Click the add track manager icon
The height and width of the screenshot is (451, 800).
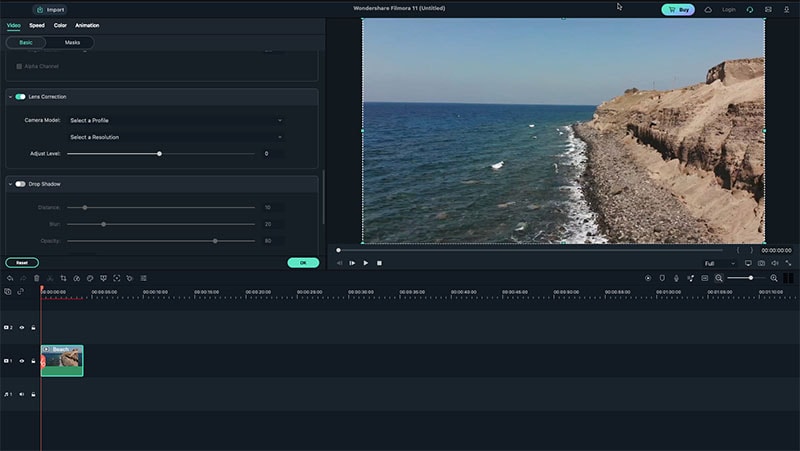[8, 291]
